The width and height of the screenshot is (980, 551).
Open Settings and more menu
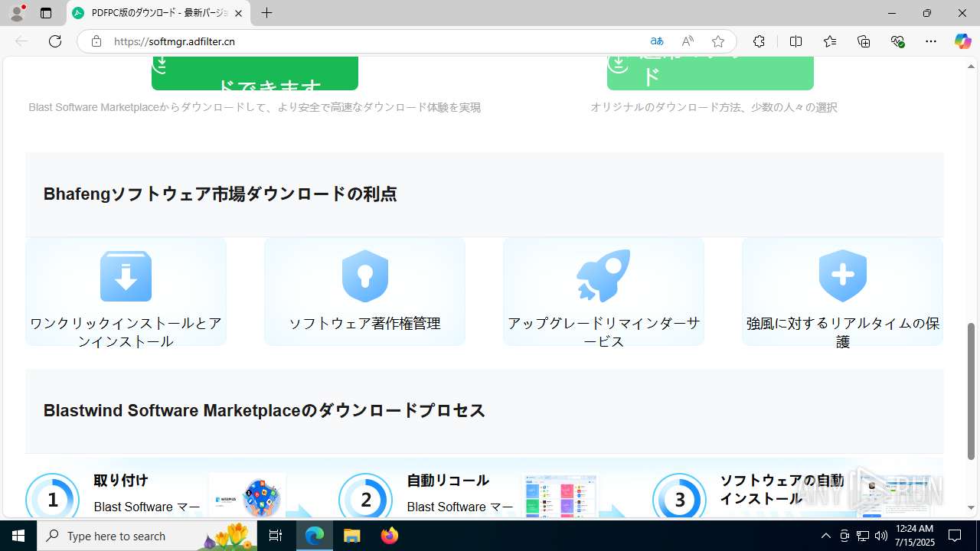[931, 41]
